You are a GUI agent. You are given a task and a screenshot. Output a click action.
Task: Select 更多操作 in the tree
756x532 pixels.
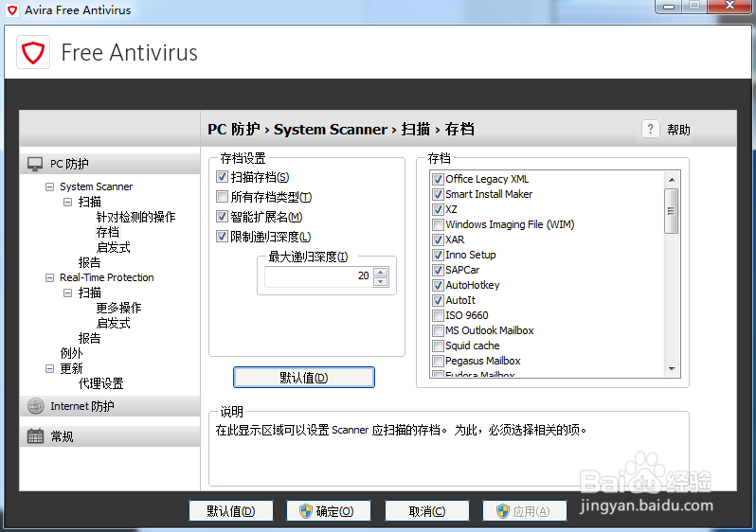click(x=118, y=308)
